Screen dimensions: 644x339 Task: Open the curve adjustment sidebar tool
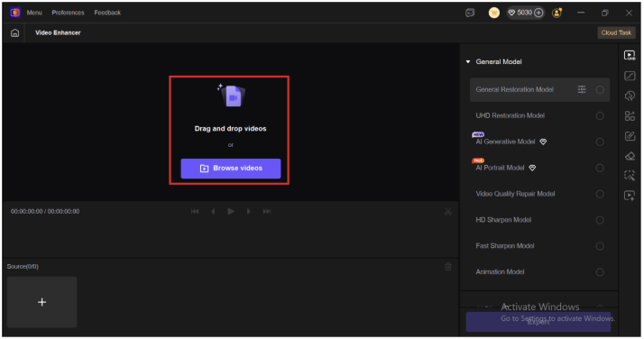[630, 76]
